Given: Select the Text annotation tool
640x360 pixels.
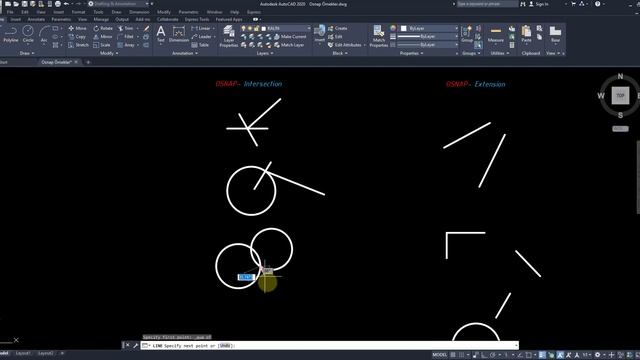Looking at the screenshot, I should 161,34.
